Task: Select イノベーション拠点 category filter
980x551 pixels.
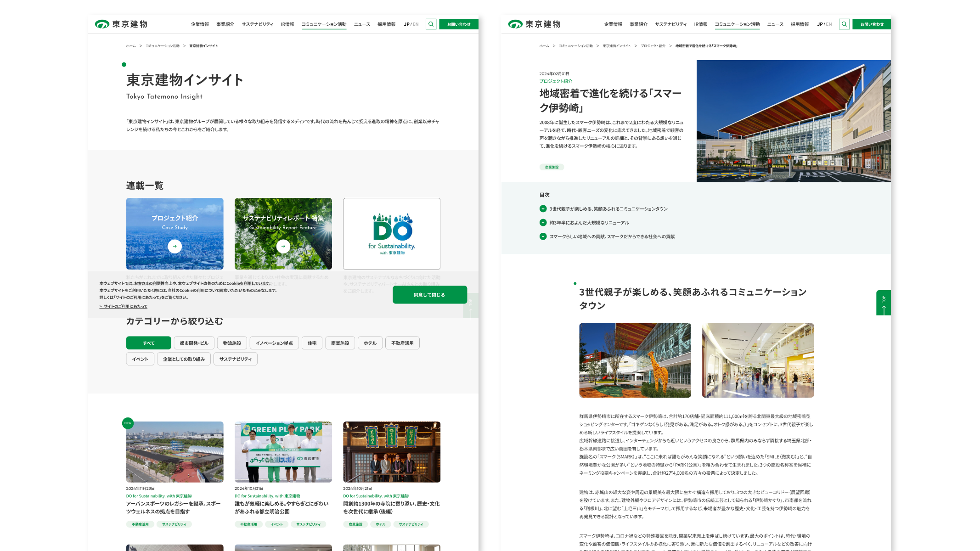Action: pos(274,343)
